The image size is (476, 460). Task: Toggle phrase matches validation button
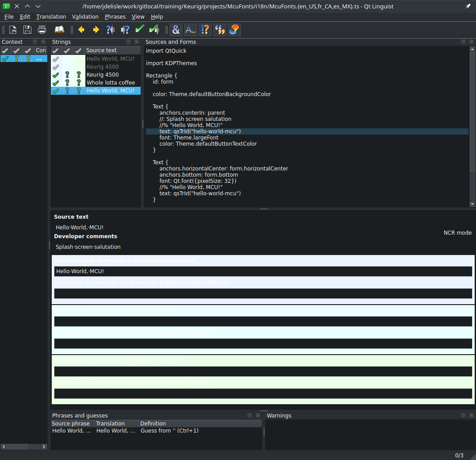pyautogui.click(x=220, y=30)
